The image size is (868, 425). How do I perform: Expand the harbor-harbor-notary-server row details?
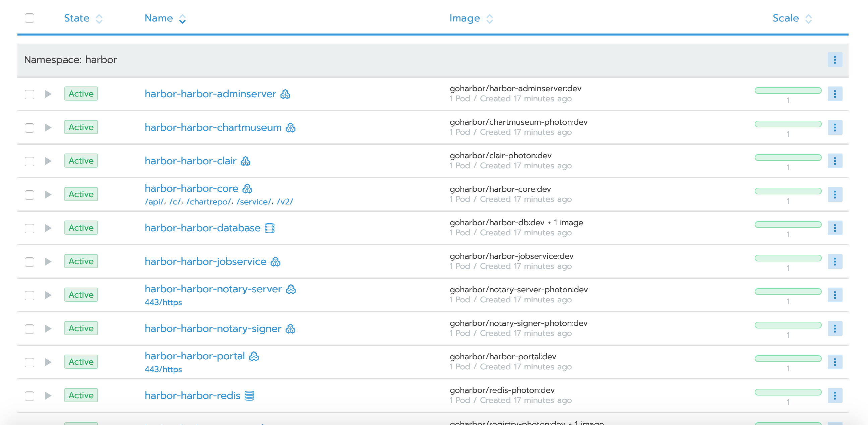click(48, 295)
